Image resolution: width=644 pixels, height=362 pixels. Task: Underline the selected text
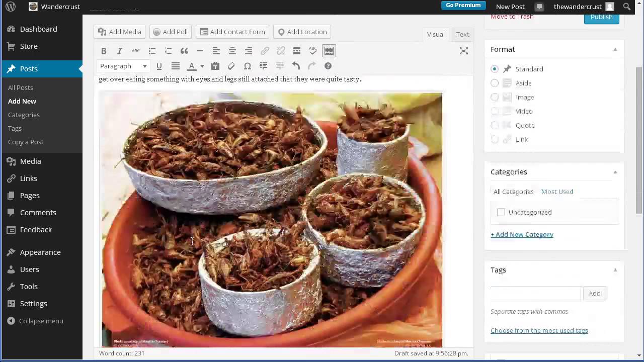[159, 66]
